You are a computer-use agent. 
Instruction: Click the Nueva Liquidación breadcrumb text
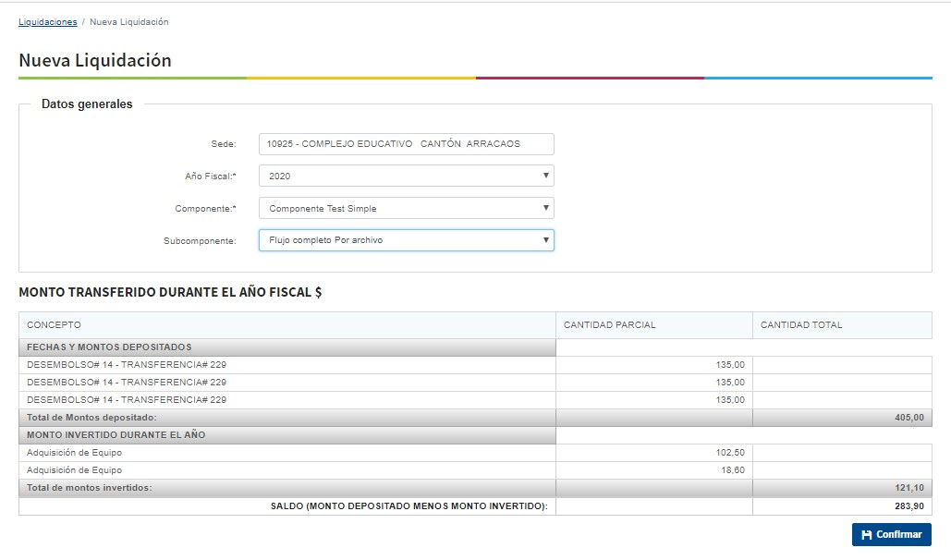pos(128,21)
